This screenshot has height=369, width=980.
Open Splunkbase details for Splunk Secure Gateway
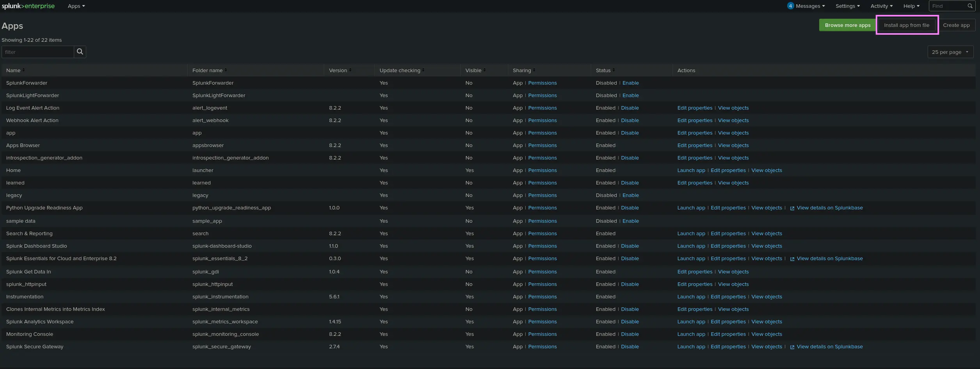pyautogui.click(x=829, y=347)
